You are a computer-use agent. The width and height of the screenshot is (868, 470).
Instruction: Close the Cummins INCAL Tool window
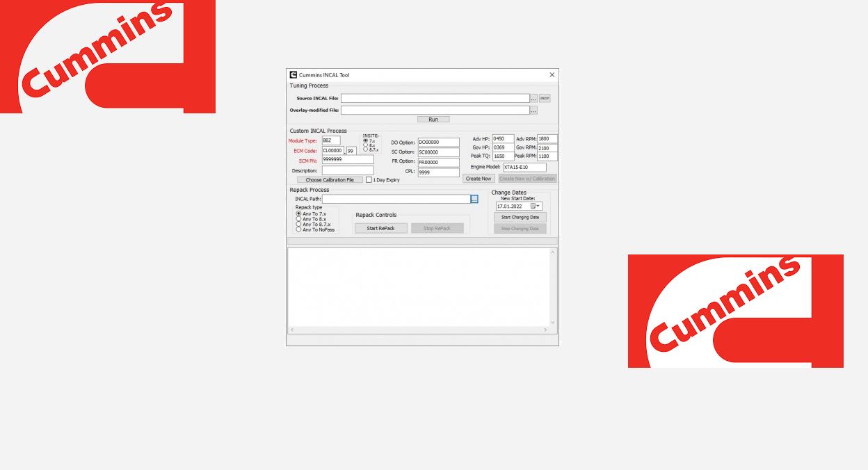tap(552, 74)
